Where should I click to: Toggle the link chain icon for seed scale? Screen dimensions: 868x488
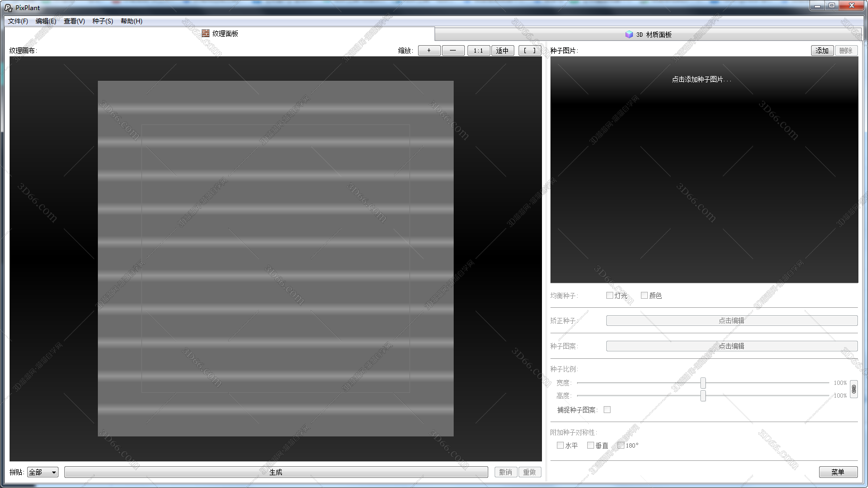854,389
